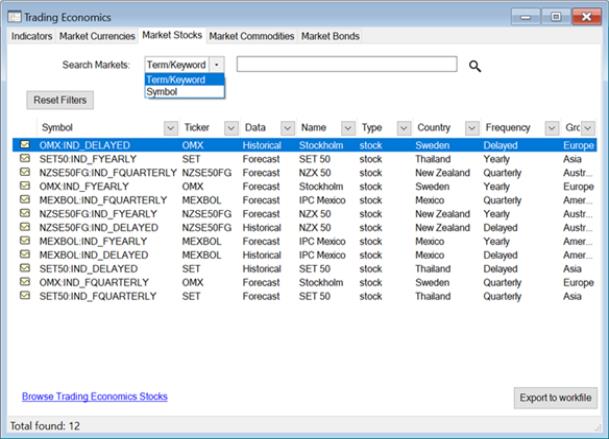This screenshot has width=609, height=439.
Task: Click envelope icon for SET50:IND_FQUARTERLY row
Action: pos(25,296)
